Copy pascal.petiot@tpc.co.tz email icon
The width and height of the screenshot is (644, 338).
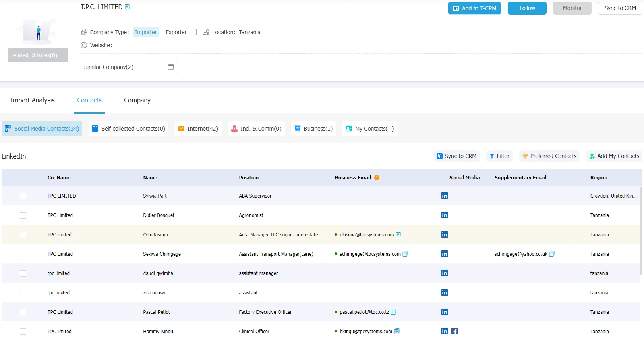coord(393,312)
